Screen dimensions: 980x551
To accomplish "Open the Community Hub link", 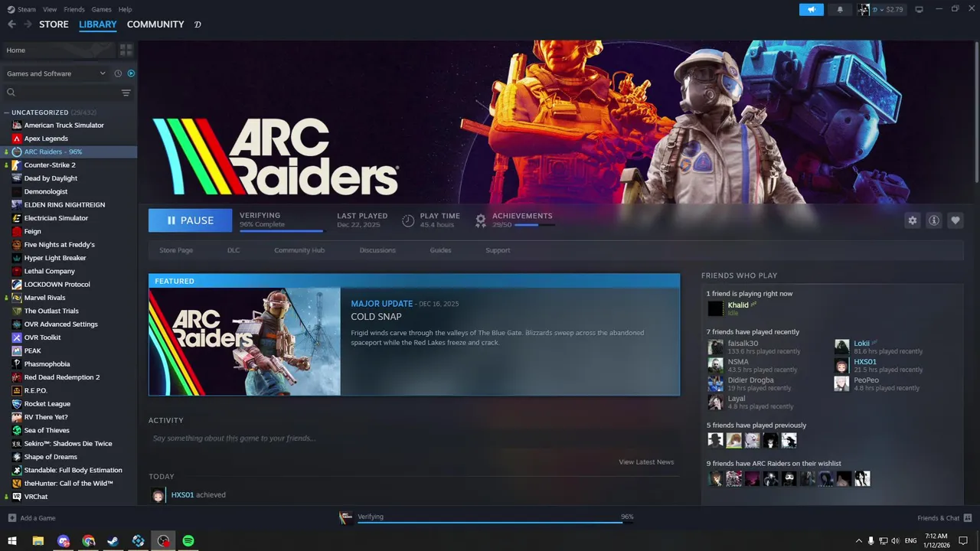I will (299, 250).
